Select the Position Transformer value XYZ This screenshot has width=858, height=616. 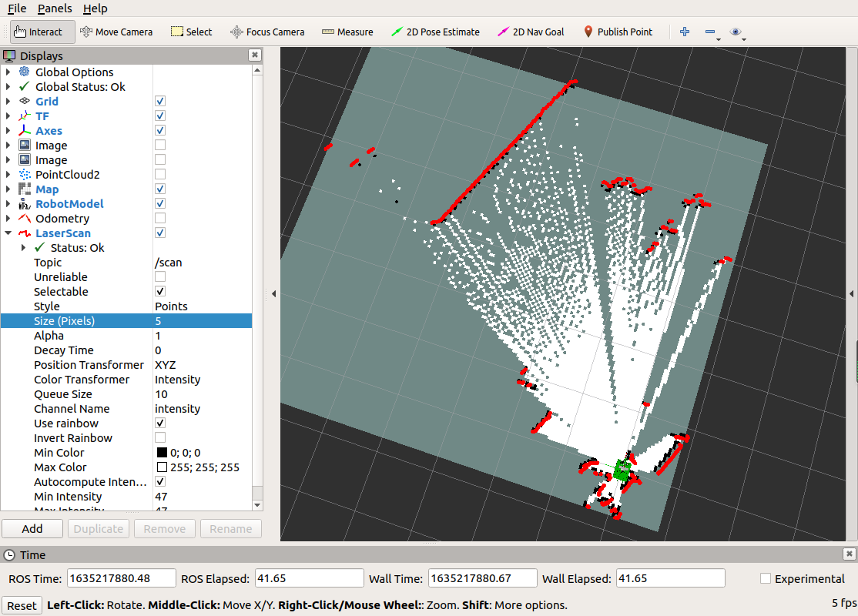point(166,365)
